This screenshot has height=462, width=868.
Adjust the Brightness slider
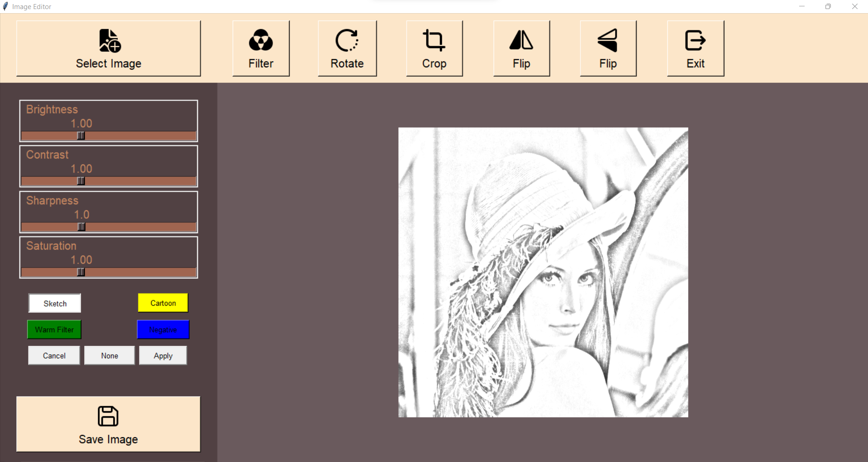[81, 135]
